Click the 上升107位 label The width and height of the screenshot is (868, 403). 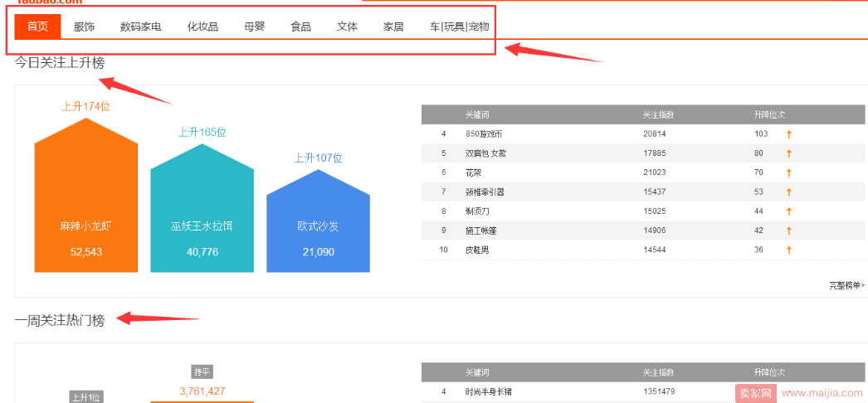[319, 158]
